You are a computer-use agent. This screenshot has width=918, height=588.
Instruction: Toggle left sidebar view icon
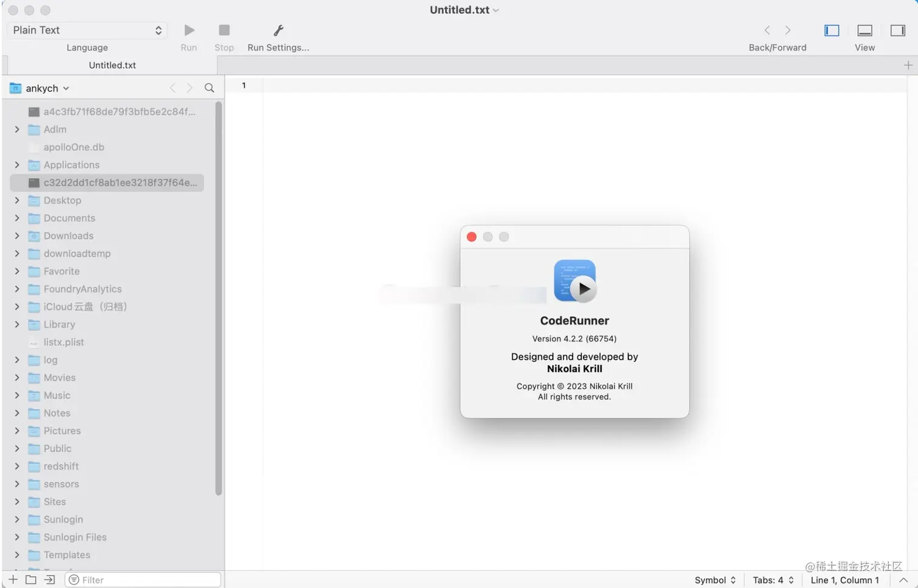832,30
